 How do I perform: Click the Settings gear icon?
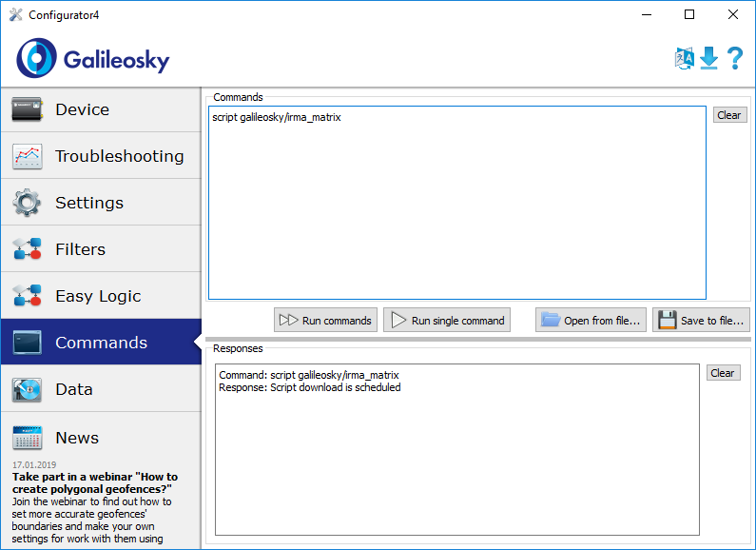tap(28, 203)
